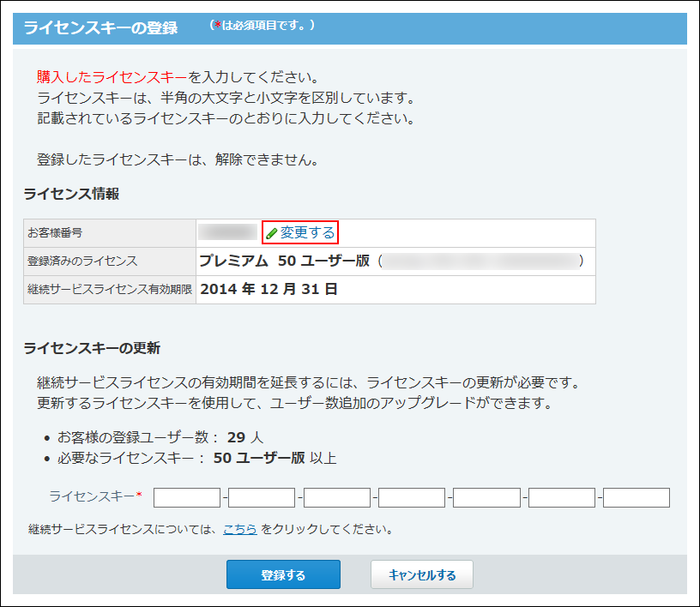Click the green pencil edit icon
Image resolution: width=700 pixels, height=607 pixels.
click(271, 233)
